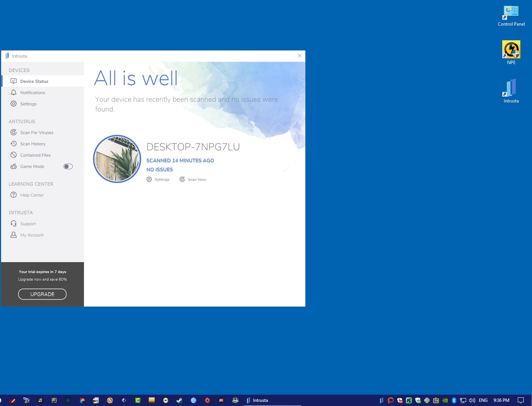The image size is (532, 406).
Task: Click Intrusta taskbar button
Action: point(273,400)
